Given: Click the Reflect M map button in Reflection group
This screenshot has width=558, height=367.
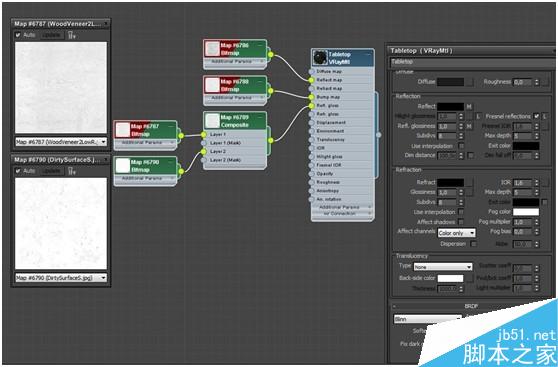Looking at the screenshot, I should tap(469, 106).
